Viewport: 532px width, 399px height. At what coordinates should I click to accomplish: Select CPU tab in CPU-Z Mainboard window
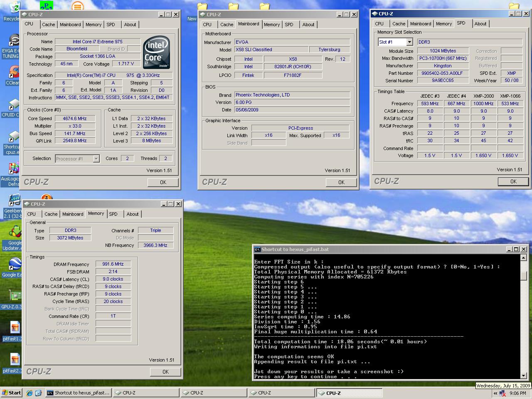[x=207, y=25]
